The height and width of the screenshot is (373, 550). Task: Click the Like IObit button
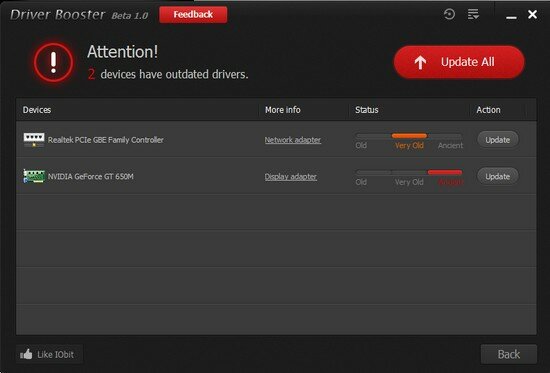pos(49,354)
